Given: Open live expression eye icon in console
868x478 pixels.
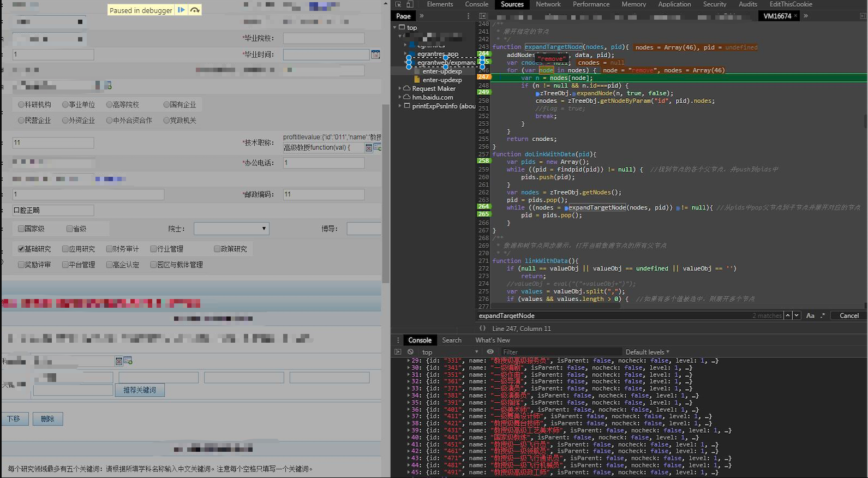Looking at the screenshot, I should (490, 352).
